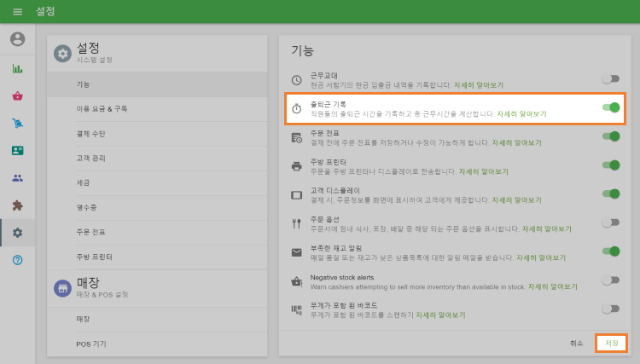
Task: Click the help question mark icon
Action: (x=17, y=260)
